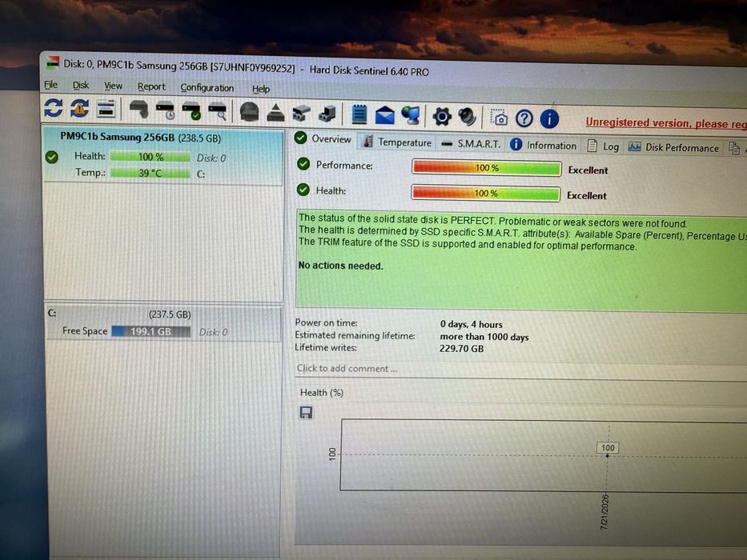Click 'Excellent' beside the Performance bar

(x=588, y=170)
